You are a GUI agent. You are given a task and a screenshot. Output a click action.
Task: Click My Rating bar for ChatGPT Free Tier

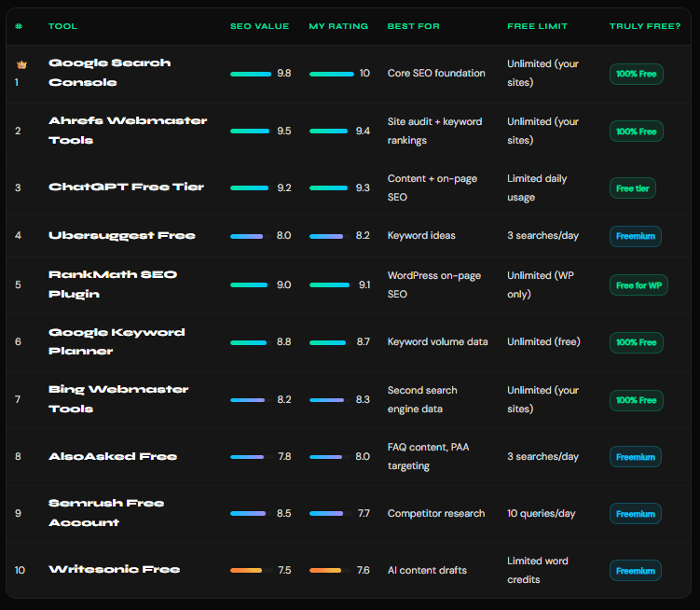coord(328,187)
